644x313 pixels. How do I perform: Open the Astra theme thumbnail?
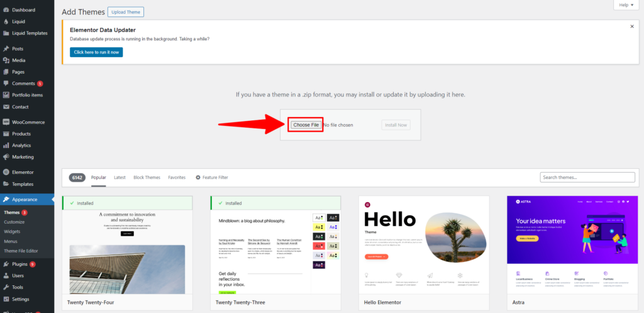point(572,245)
